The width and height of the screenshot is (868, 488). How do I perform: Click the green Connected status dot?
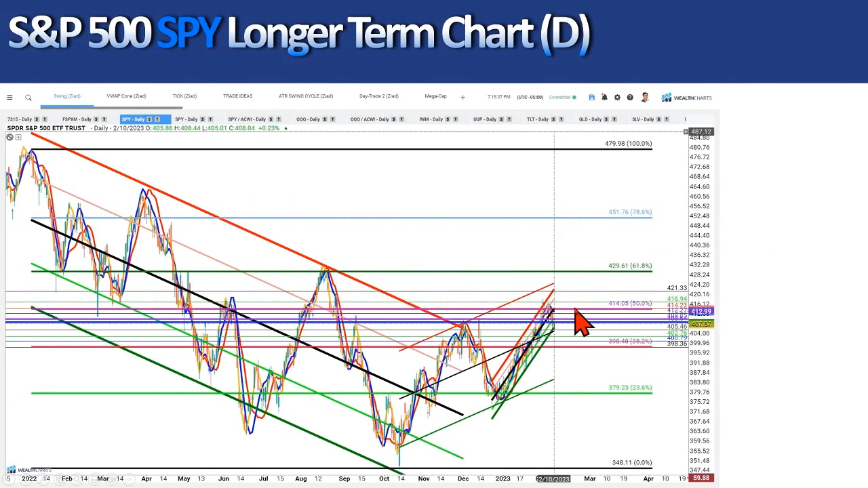574,97
